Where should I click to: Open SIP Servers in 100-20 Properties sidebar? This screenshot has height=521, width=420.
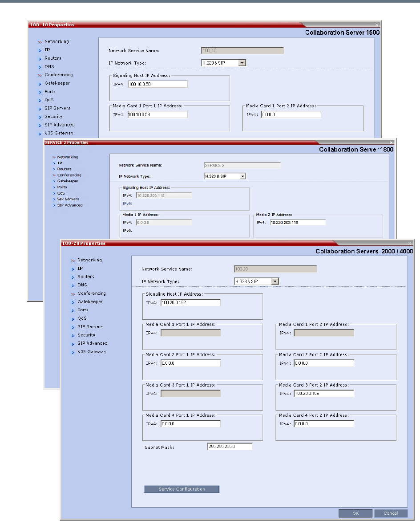point(90,326)
